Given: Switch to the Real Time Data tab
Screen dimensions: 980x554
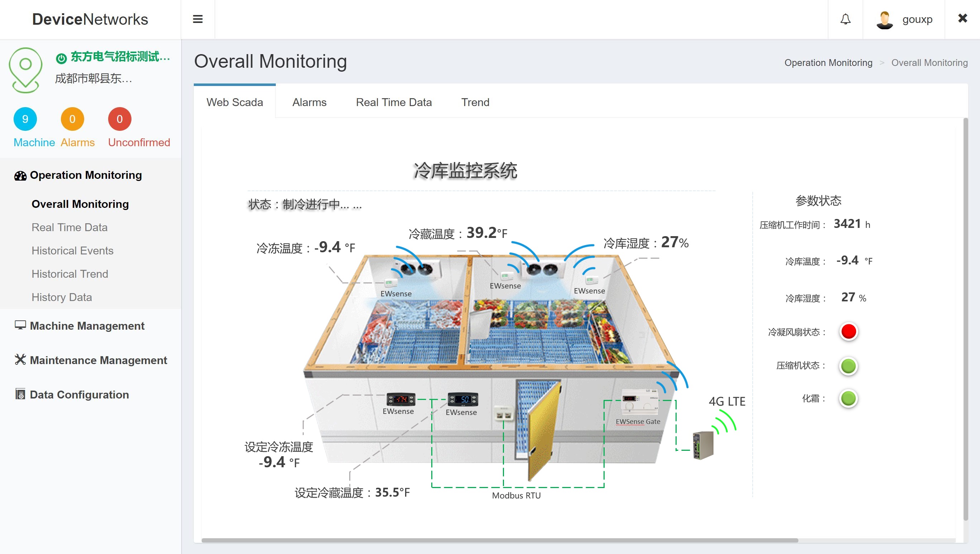Looking at the screenshot, I should click(x=393, y=102).
